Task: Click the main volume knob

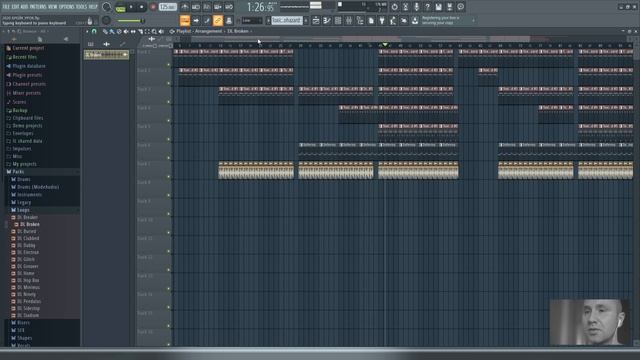Action: pos(107,7)
